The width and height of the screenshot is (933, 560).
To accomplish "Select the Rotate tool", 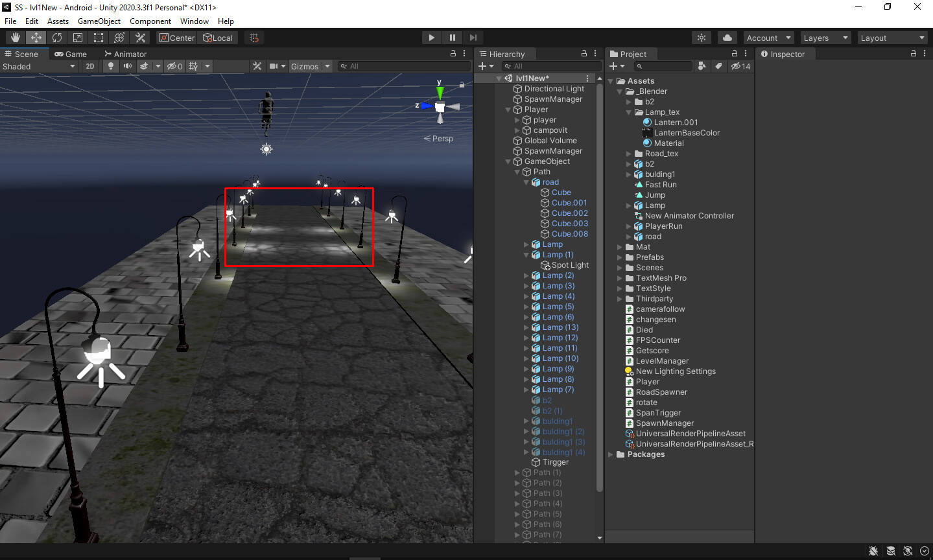I will (57, 38).
